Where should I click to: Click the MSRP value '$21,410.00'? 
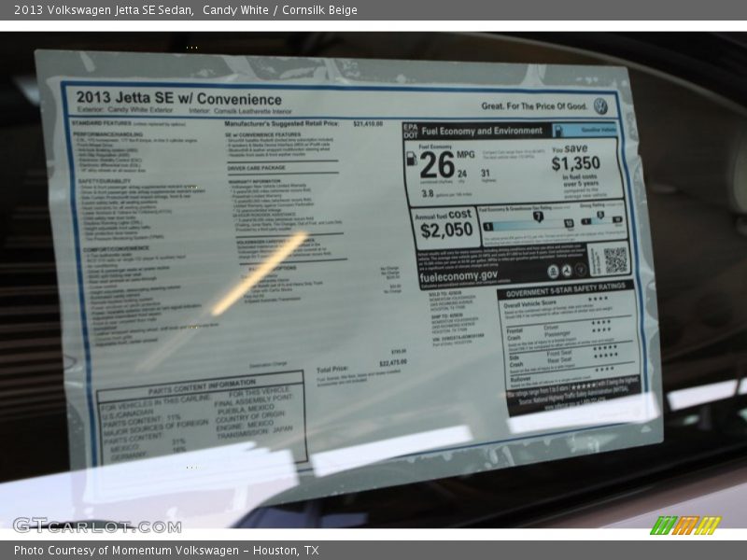368,124
